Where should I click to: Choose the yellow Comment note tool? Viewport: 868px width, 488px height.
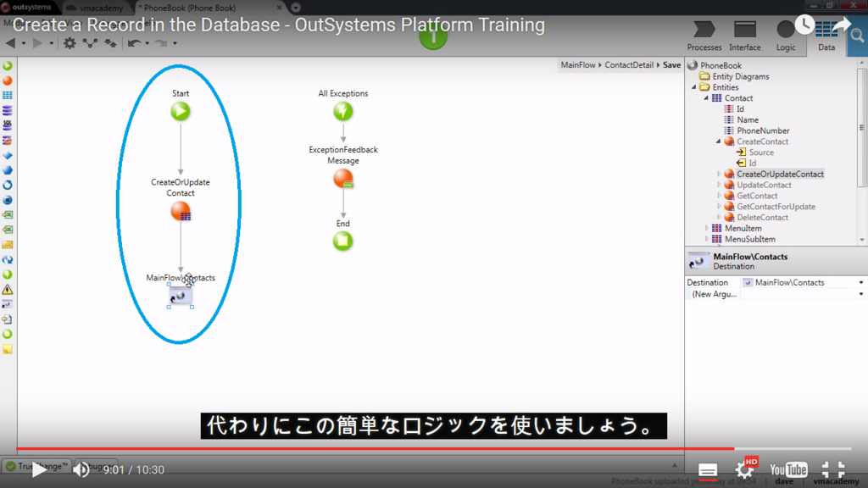(7, 349)
